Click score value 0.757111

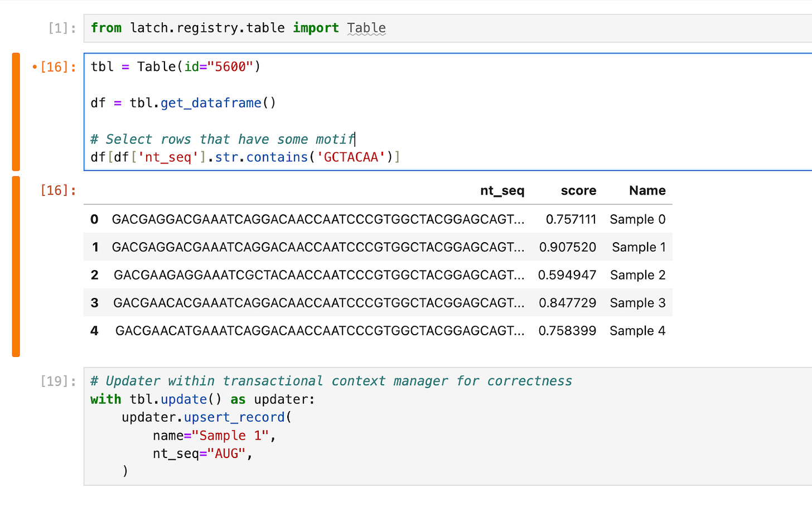tap(571, 219)
